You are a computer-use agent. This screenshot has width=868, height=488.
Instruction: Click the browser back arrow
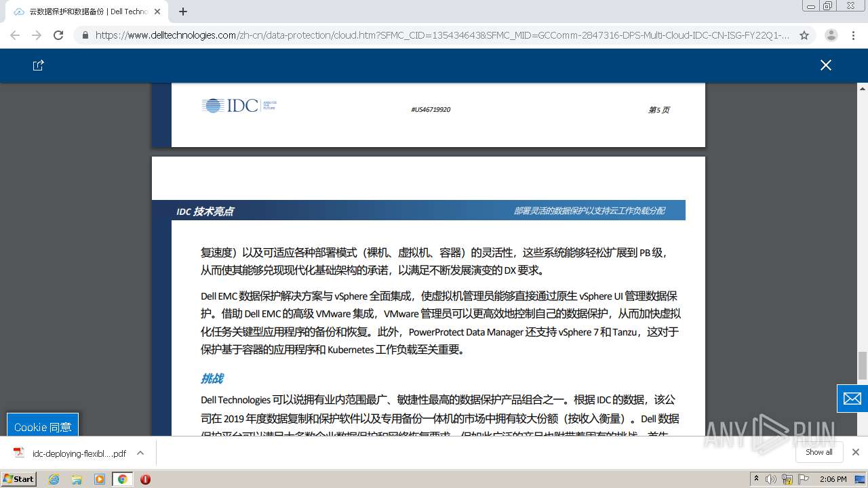pyautogui.click(x=15, y=35)
